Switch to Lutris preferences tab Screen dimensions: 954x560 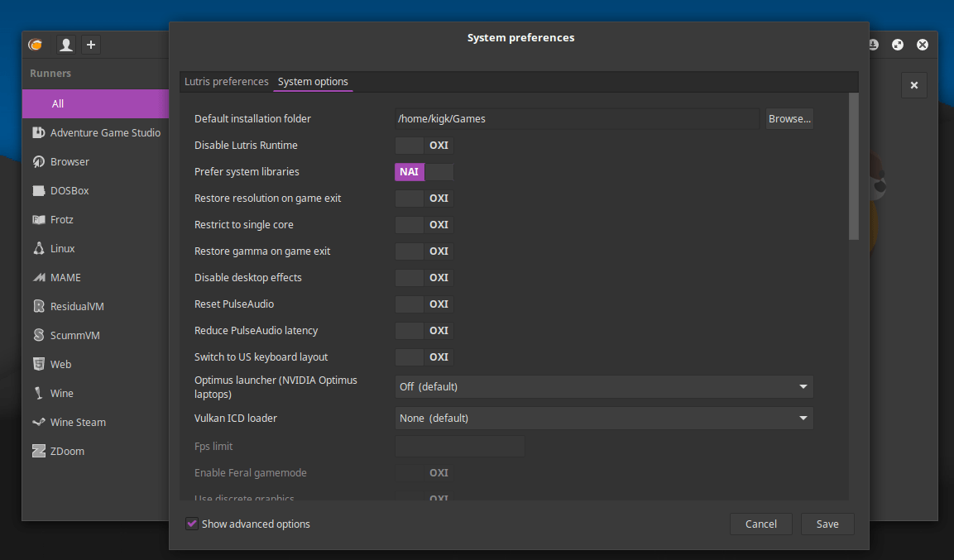227,81
